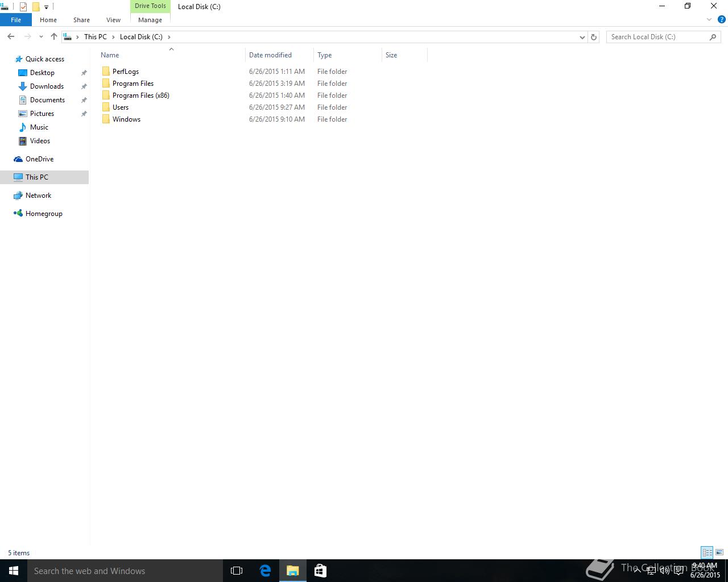Click the search magnifier icon
Image resolution: width=728 pixels, height=582 pixels.
pyautogui.click(x=713, y=37)
